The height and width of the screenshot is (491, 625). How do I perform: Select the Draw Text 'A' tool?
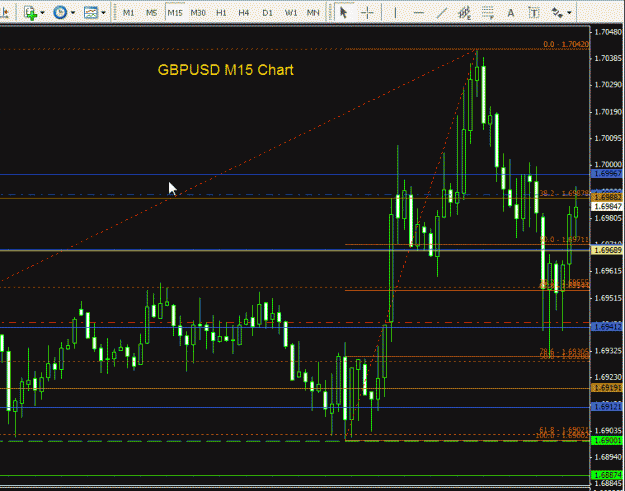[511, 13]
